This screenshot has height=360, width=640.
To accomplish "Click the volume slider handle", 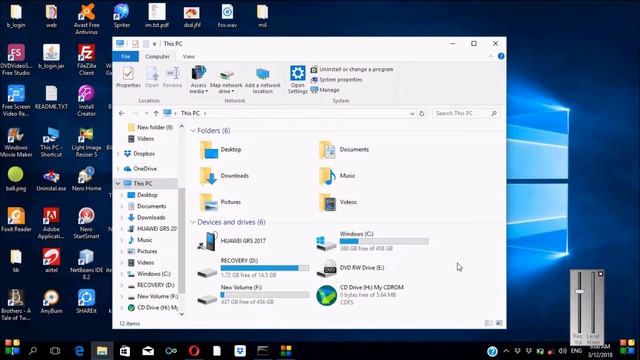I will 579,291.
